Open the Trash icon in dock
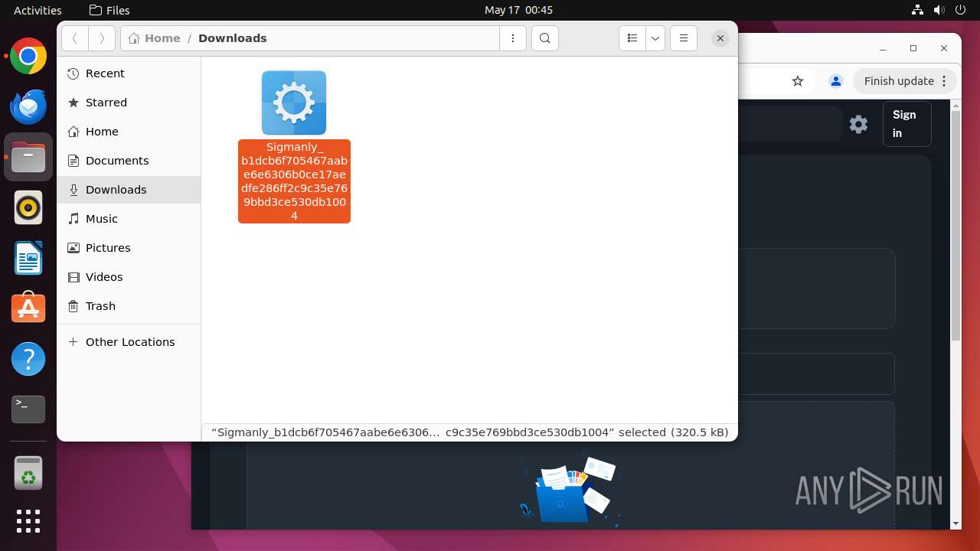The image size is (980, 551). [28, 474]
